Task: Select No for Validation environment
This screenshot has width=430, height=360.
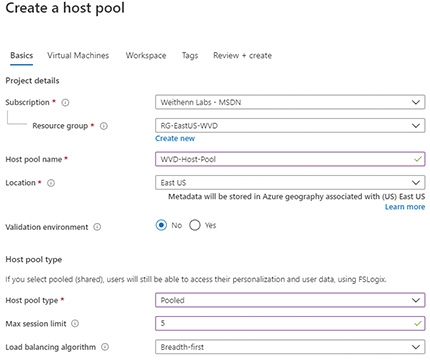Action: coord(161,225)
